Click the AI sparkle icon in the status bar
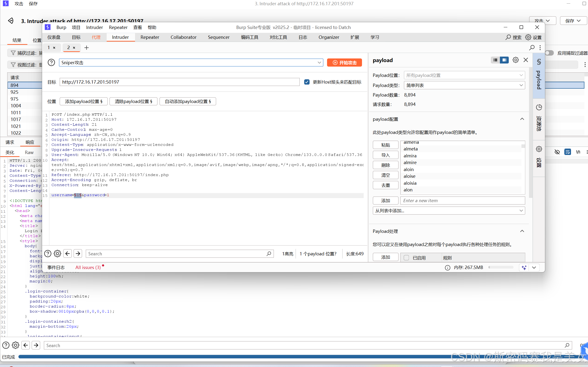This screenshot has height=367, width=588. pyautogui.click(x=524, y=268)
